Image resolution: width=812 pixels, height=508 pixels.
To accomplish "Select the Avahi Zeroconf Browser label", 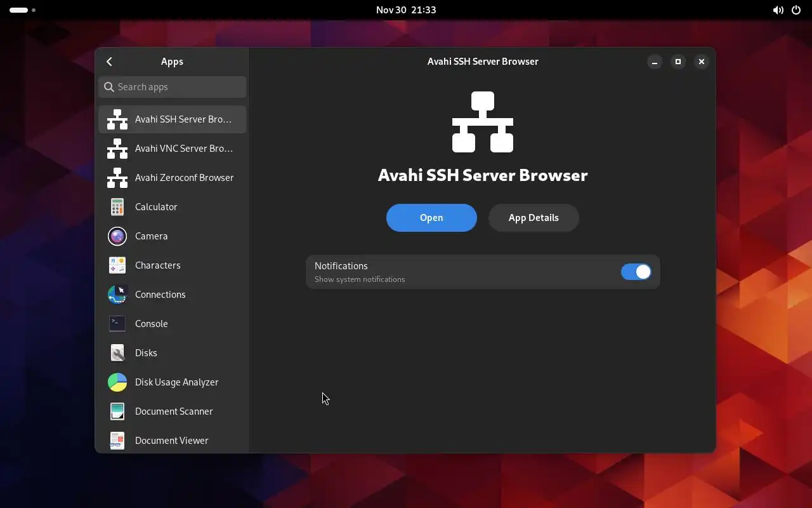I will pos(185,178).
